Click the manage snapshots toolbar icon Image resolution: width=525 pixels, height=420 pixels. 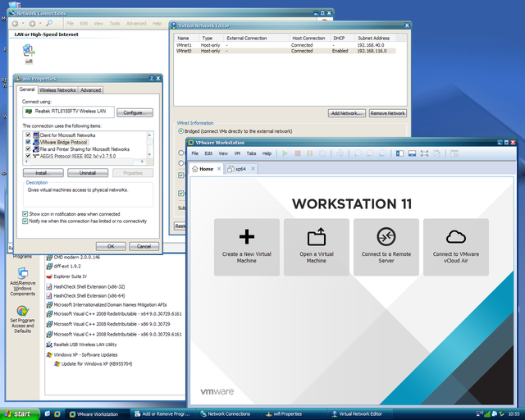(382, 153)
